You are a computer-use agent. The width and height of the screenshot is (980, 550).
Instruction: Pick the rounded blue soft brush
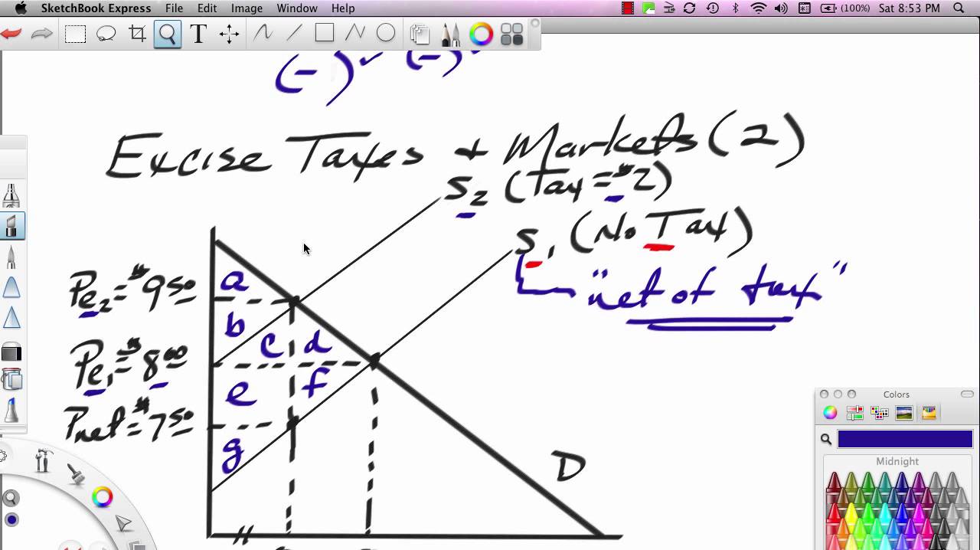(11, 287)
